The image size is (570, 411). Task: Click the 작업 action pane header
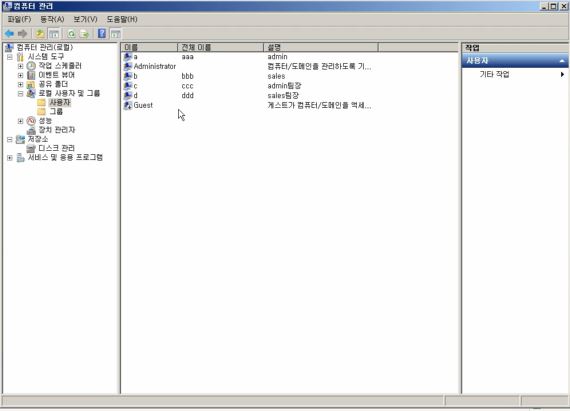515,48
